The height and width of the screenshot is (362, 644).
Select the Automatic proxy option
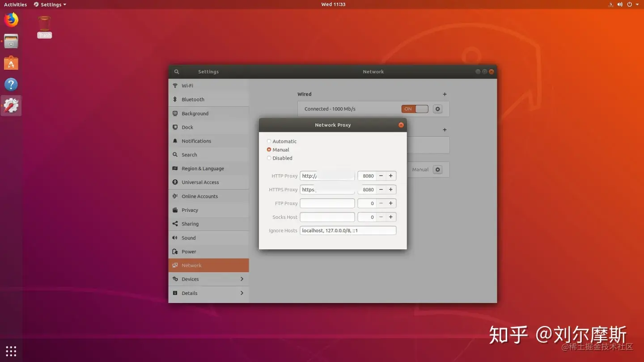282,141
